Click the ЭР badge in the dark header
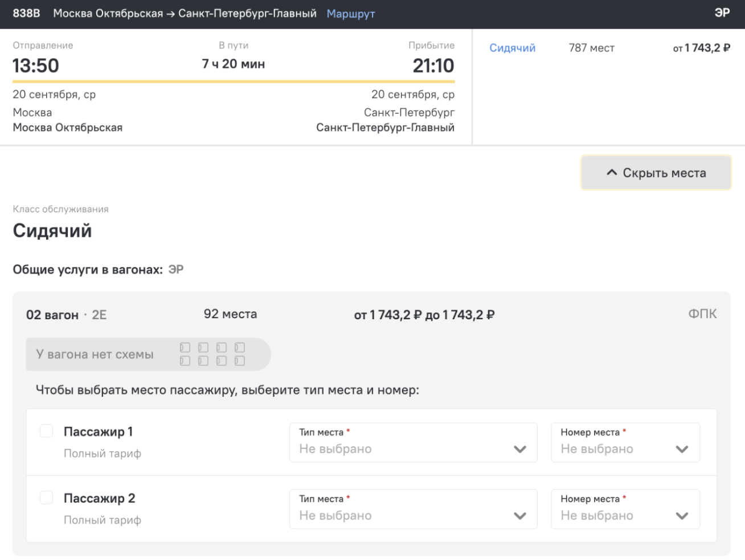The image size is (745, 560). 722,13
